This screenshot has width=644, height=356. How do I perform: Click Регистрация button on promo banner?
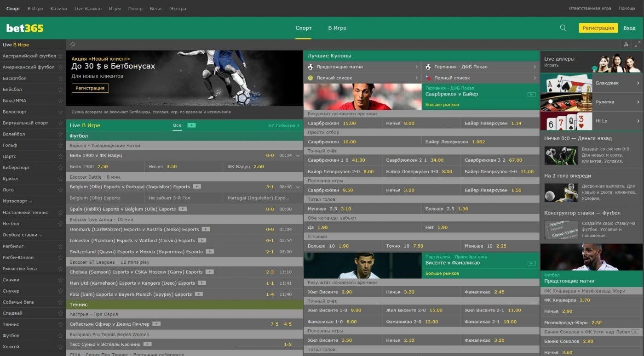pos(90,88)
